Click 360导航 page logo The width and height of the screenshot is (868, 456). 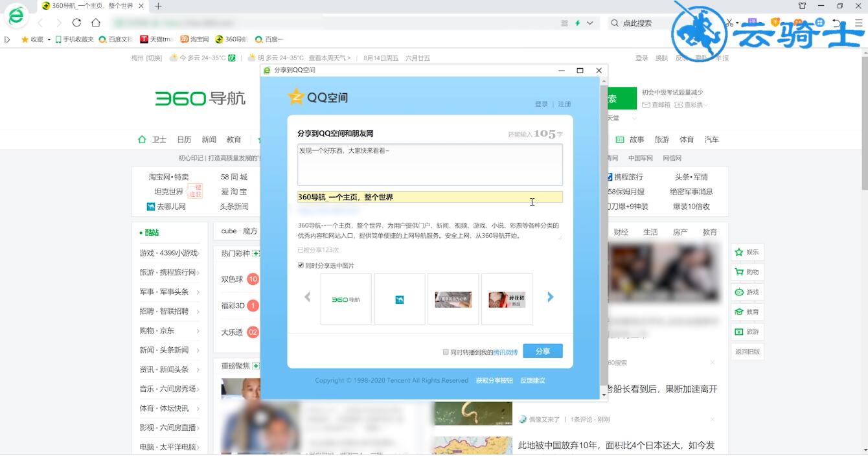pyautogui.click(x=200, y=98)
